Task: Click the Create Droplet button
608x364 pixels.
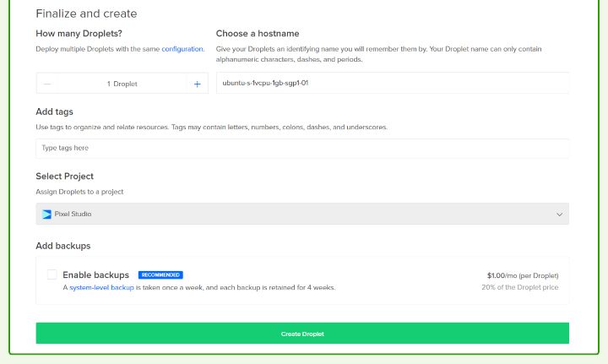Action: click(x=301, y=334)
